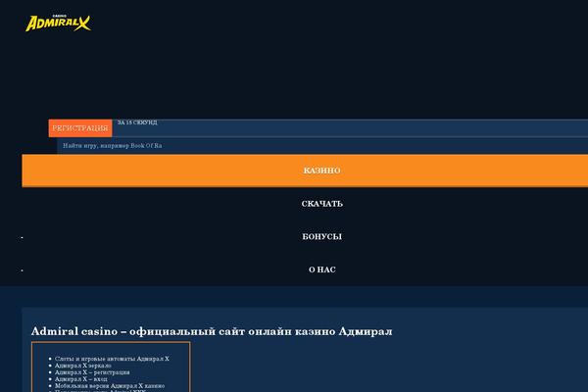
Task: Click the 'Admiral casino – официальный сайт' heading
Action: click(212, 331)
